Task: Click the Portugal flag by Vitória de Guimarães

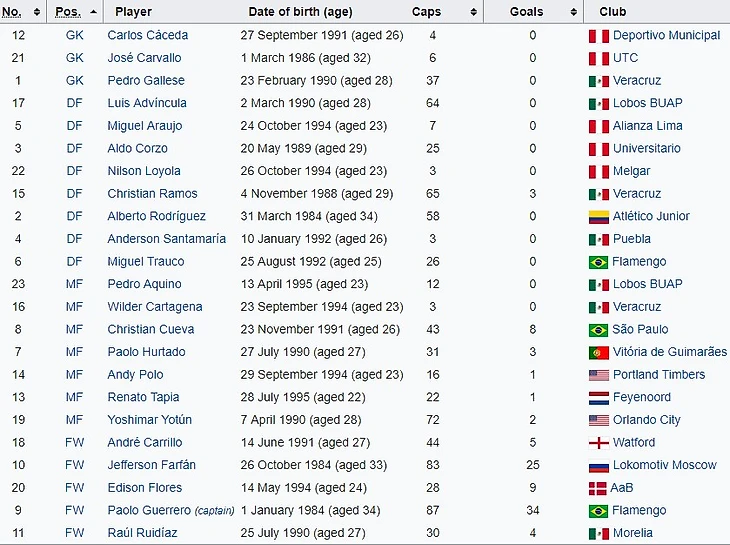Action: coord(598,353)
